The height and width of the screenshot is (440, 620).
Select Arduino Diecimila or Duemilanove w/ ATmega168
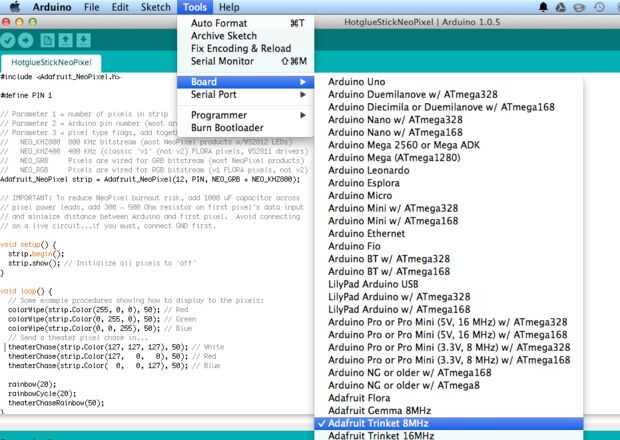449,107
